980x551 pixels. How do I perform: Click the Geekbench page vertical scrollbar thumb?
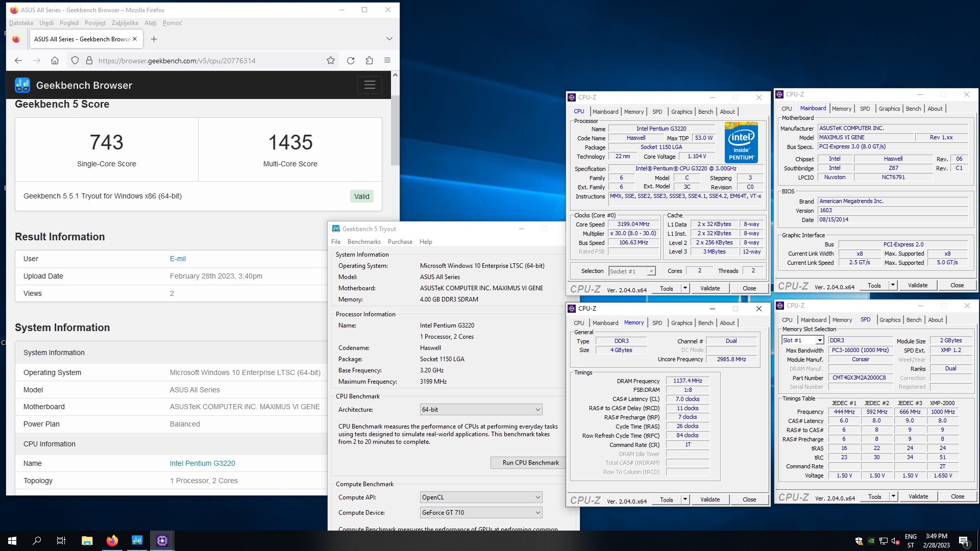point(395,130)
